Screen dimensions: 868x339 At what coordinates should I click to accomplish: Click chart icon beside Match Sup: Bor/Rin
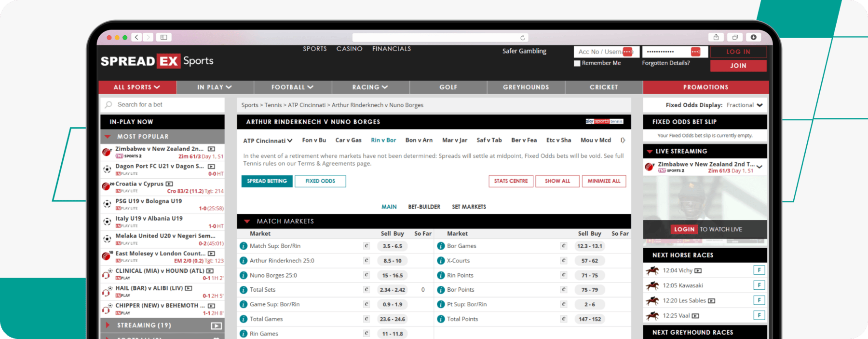pos(366,246)
